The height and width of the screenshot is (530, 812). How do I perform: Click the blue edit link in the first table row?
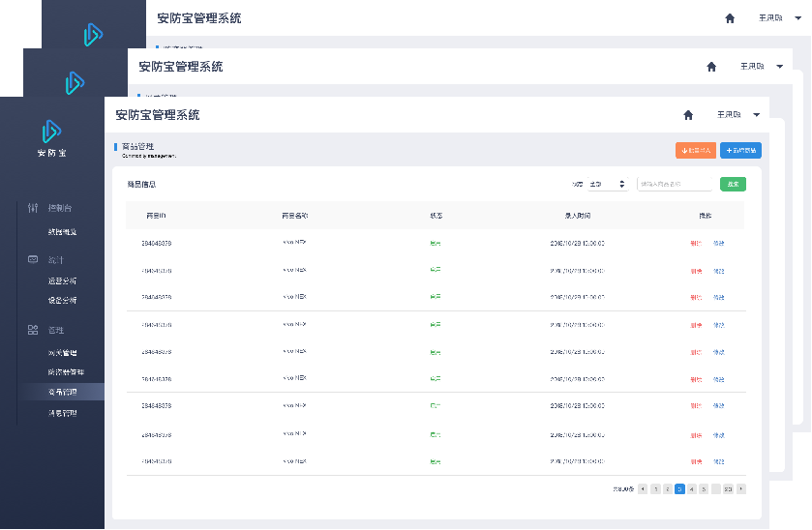pyautogui.click(x=718, y=244)
